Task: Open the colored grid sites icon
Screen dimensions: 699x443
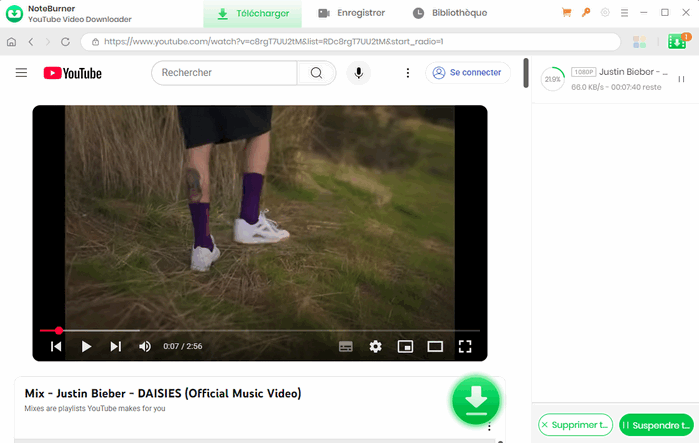Action: click(x=639, y=42)
